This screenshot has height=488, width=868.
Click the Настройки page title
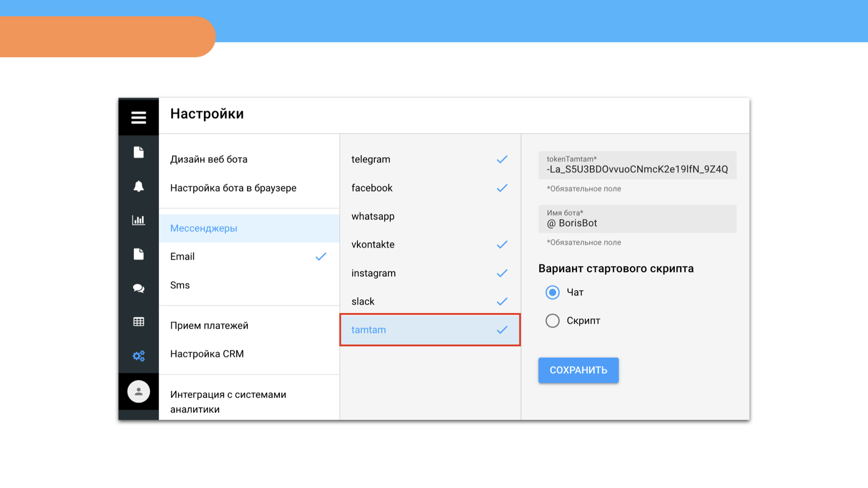pos(207,113)
